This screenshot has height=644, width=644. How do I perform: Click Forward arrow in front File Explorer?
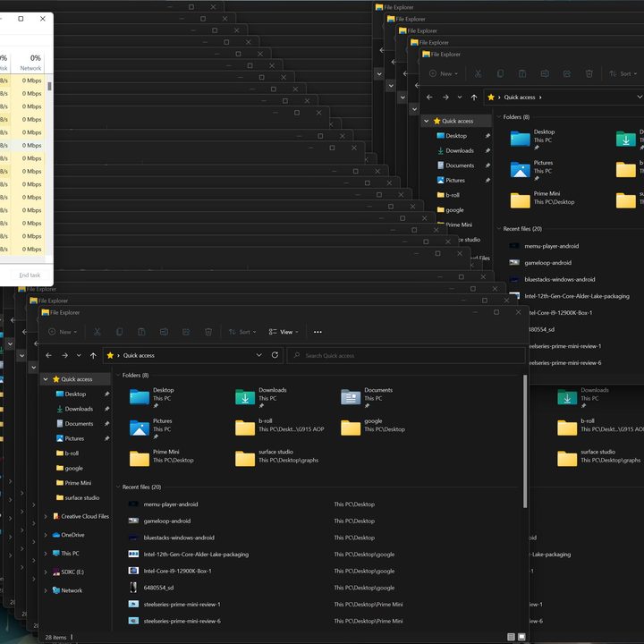[x=64, y=355]
